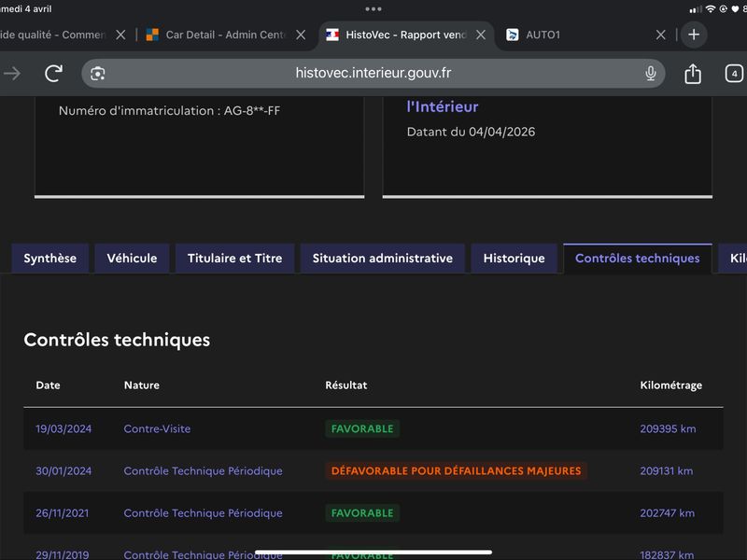Open the tab overview showing 4 tabs
Screen dimensions: 747x560
tap(734, 74)
